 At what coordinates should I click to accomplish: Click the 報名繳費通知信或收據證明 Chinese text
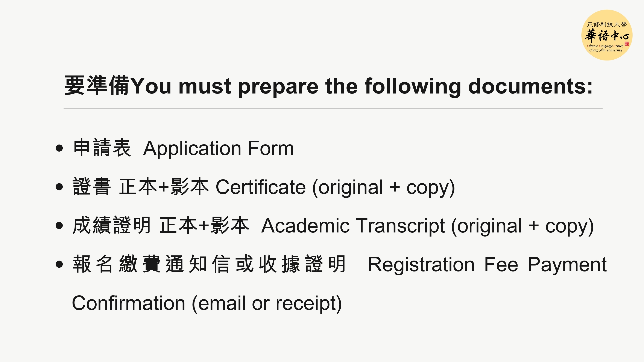tap(209, 264)
